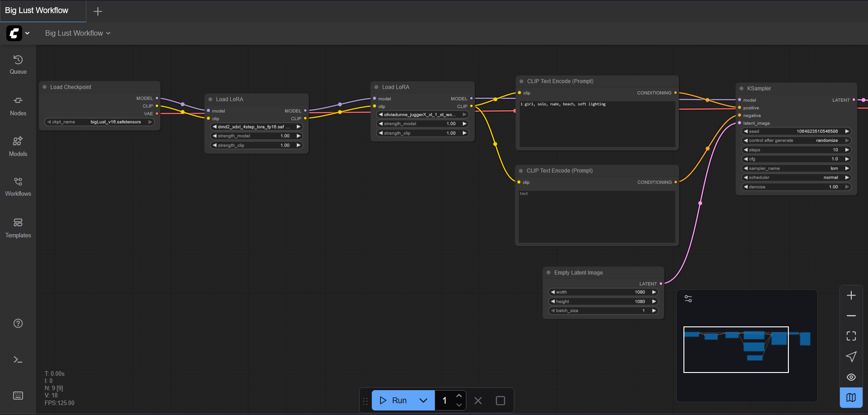Click the Run button
This screenshot has width=868, height=415.
394,401
